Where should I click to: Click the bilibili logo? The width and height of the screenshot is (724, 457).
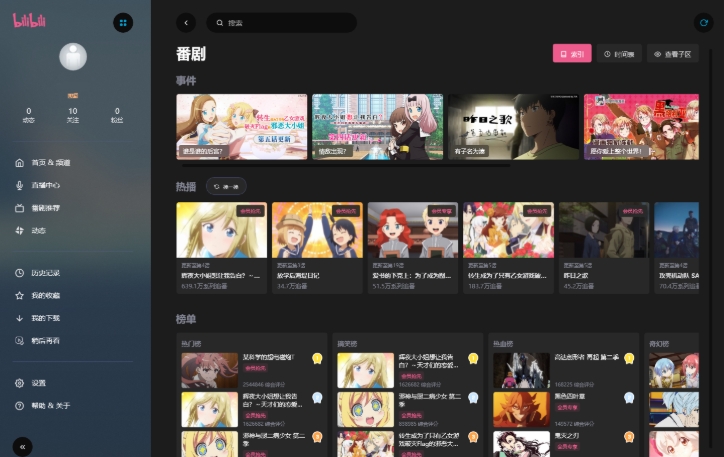pyautogui.click(x=29, y=21)
